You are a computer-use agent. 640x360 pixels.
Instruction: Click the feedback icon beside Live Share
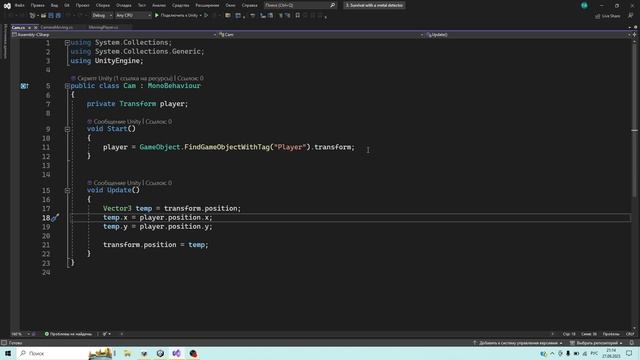631,16
